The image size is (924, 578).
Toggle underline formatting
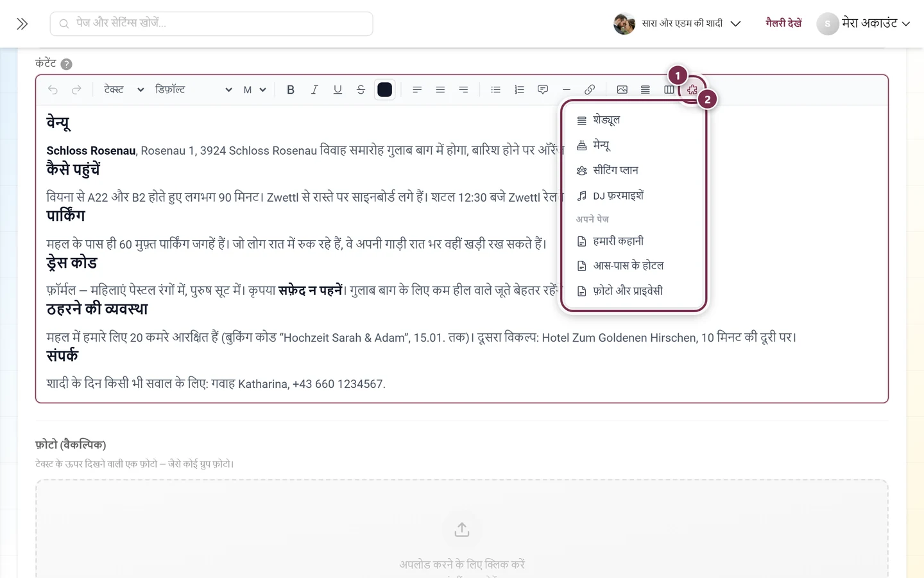(338, 90)
